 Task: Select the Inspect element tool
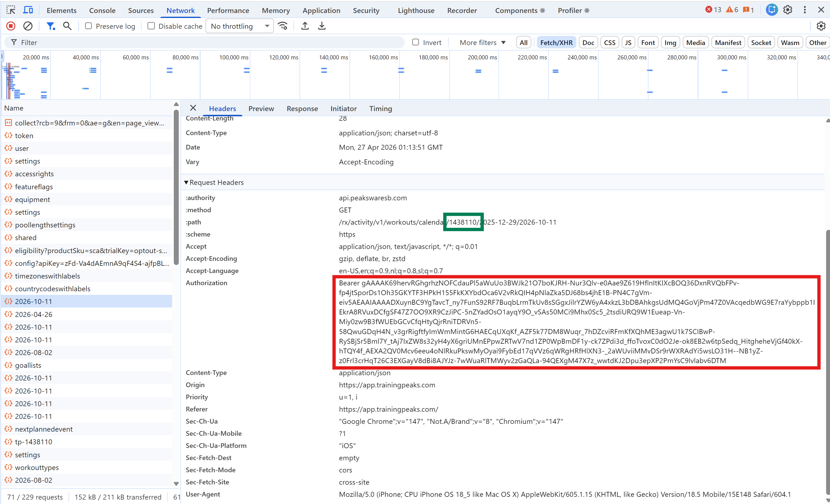10,10
